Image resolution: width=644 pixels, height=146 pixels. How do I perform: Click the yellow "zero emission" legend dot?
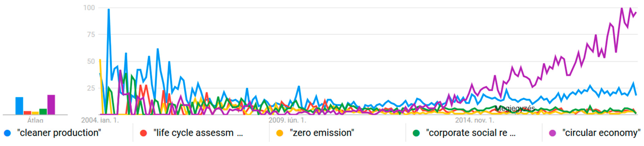[279, 133]
